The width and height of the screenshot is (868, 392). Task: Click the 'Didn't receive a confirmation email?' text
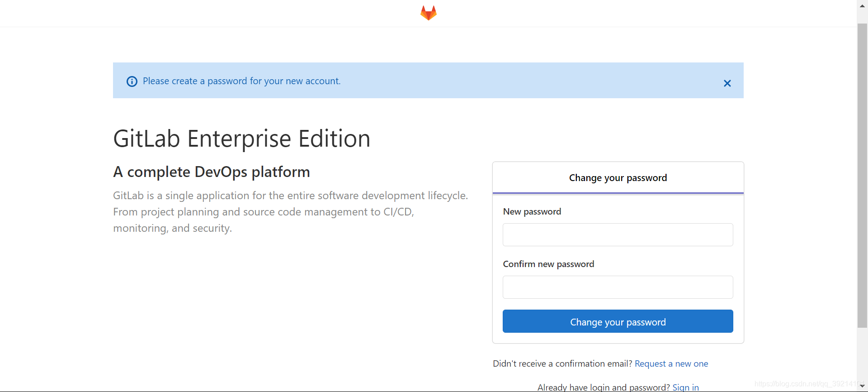(562, 363)
